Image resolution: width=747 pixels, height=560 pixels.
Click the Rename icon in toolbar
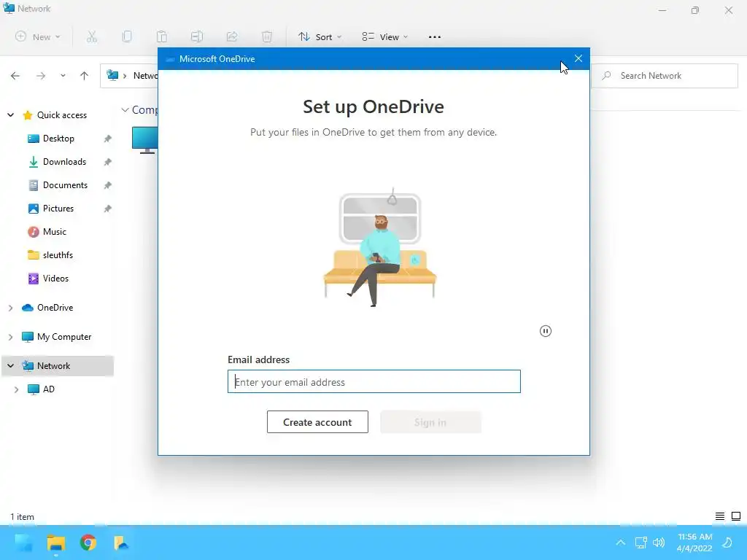[x=197, y=36]
